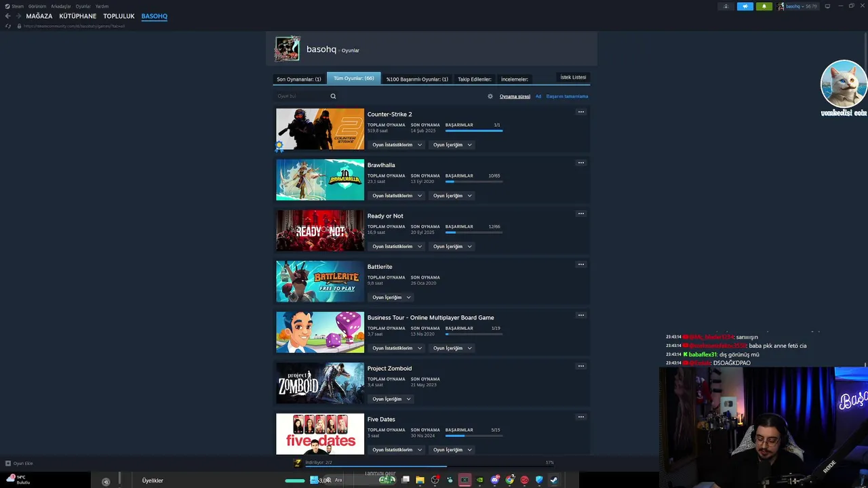
Task: Open the taskbar weather widget
Action: point(19,480)
